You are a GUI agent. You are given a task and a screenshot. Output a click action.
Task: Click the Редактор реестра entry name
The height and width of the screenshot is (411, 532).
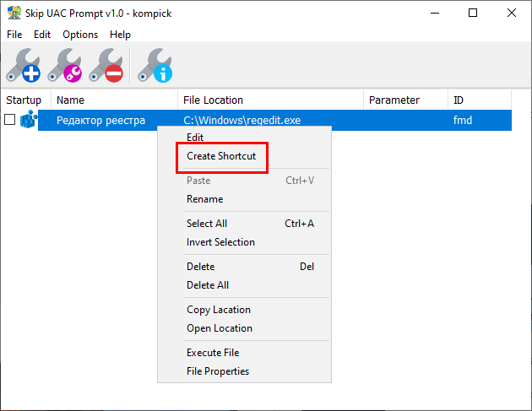100,121
